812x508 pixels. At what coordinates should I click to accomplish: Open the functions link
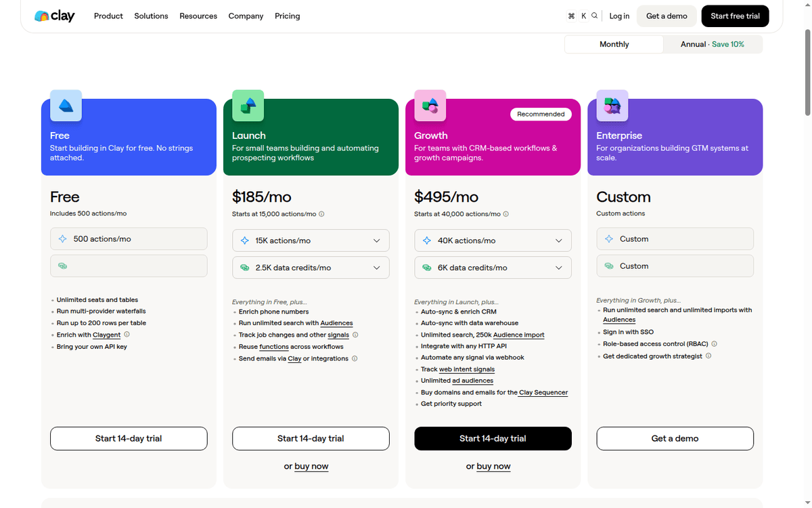click(274, 347)
